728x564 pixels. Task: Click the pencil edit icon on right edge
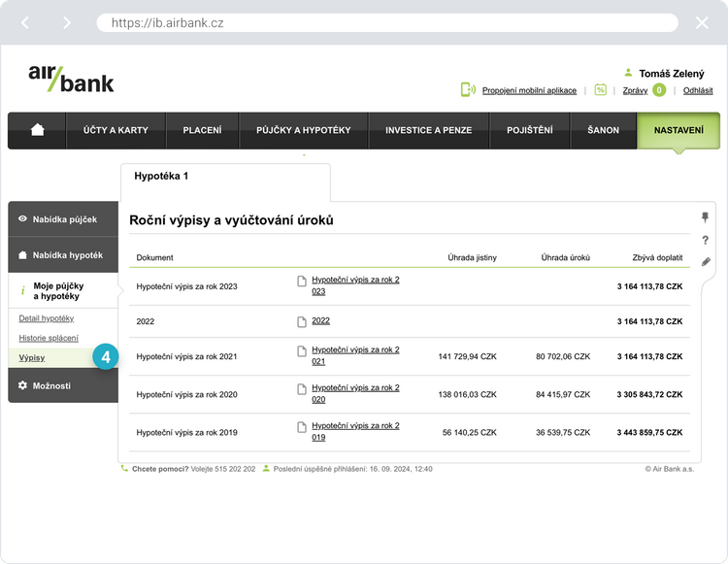(706, 262)
